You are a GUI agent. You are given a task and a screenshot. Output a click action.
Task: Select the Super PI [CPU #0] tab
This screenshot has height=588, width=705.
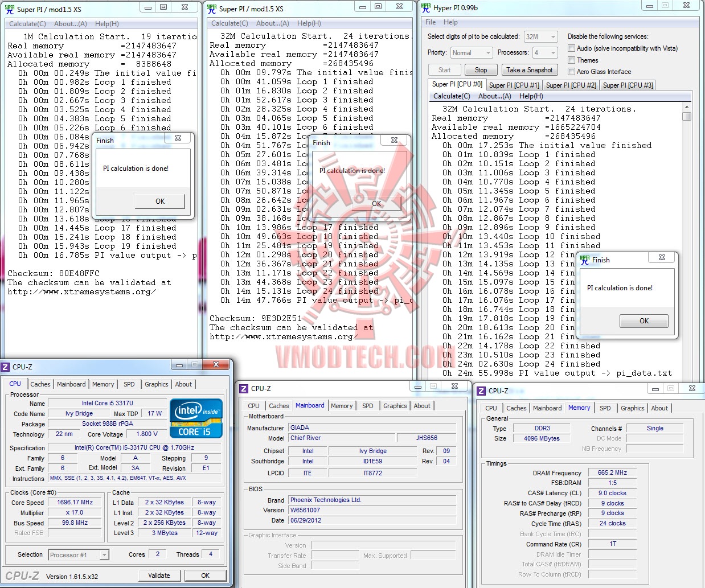click(x=457, y=84)
